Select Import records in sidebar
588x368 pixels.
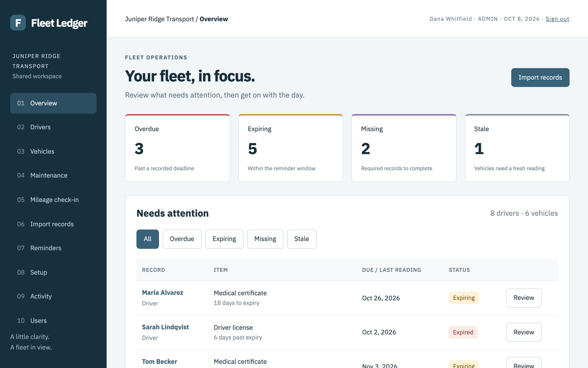[53, 224]
